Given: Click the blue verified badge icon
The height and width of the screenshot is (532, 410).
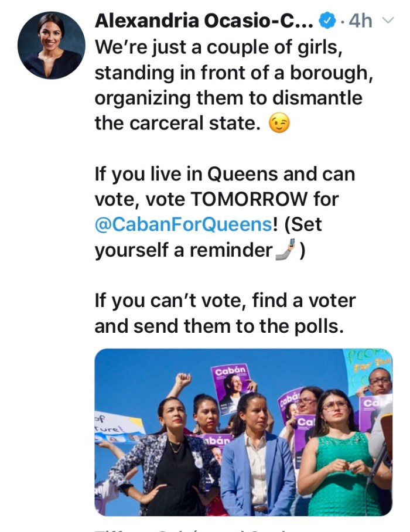Looking at the screenshot, I should (326, 21).
